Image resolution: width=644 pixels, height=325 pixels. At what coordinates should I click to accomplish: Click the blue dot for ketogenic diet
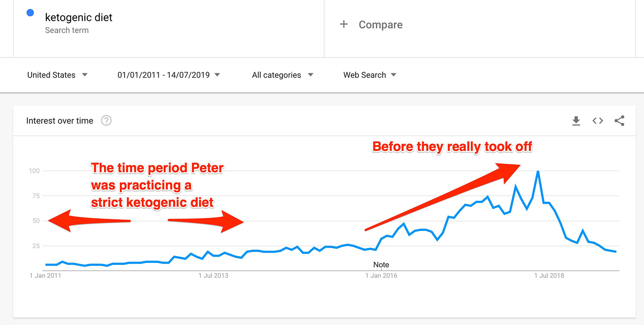30,13
